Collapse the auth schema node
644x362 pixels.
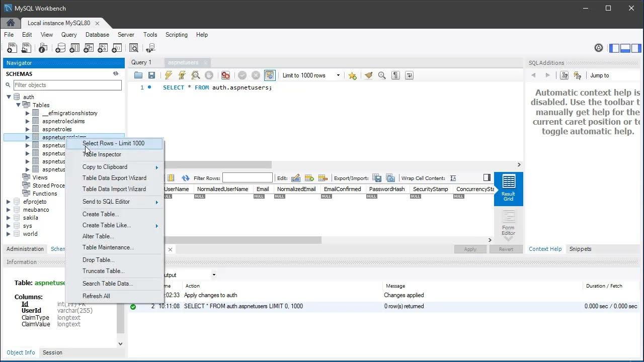(x=9, y=97)
